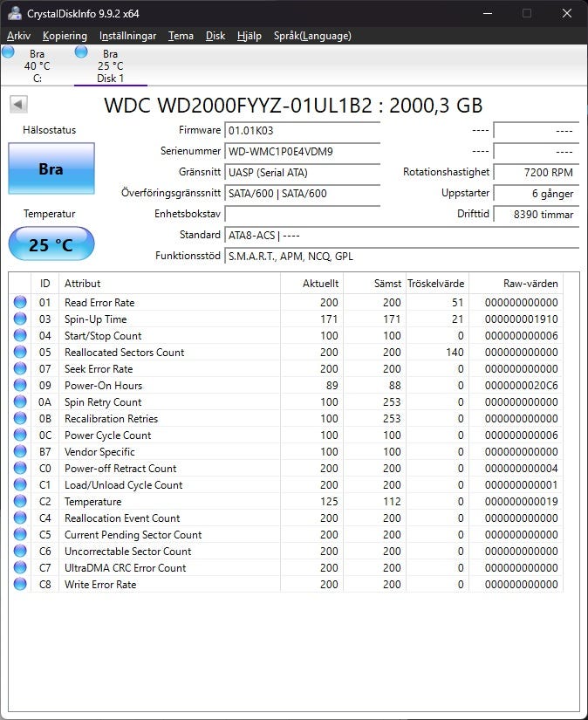Click the Sämst column header
Screen dimensions: 588x720
click(x=374, y=284)
